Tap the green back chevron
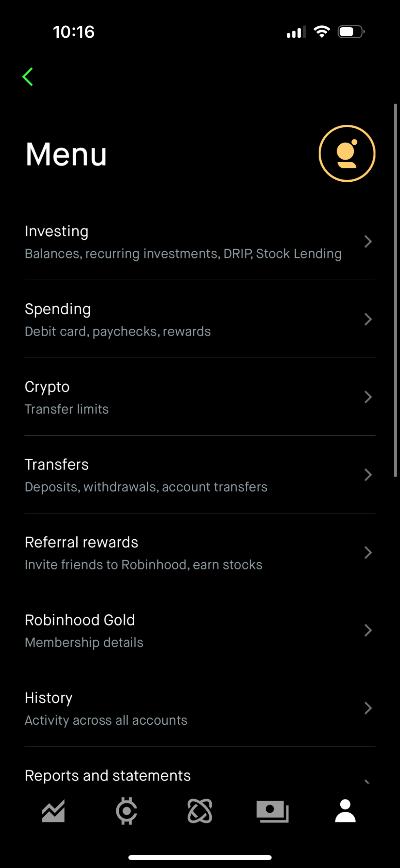400x868 pixels. pyautogui.click(x=29, y=76)
